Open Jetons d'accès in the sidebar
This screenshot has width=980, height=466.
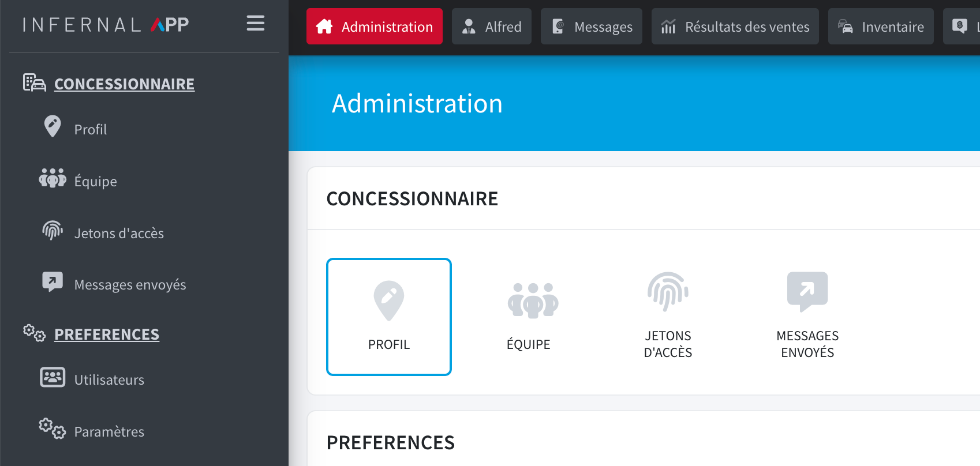click(119, 233)
